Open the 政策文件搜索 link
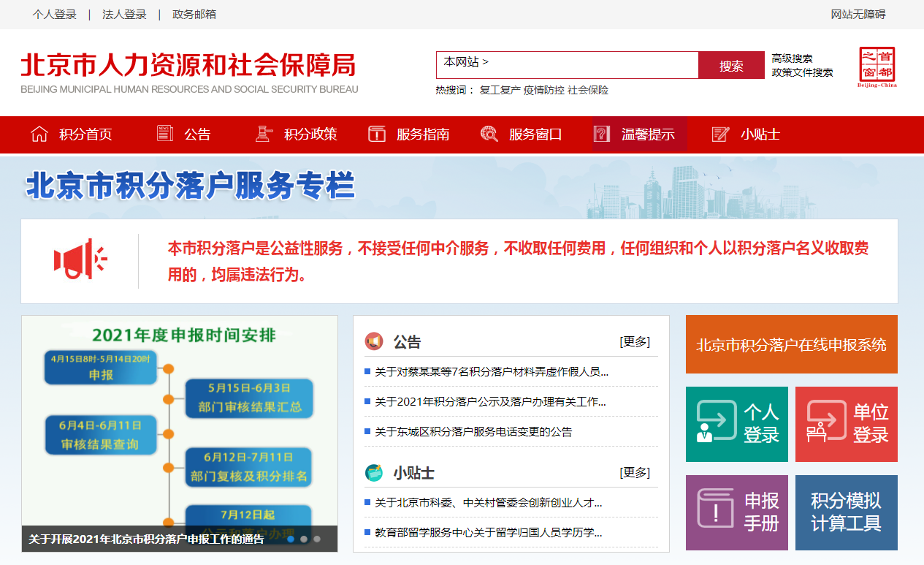The height and width of the screenshot is (565, 924). tap(802, 72)
